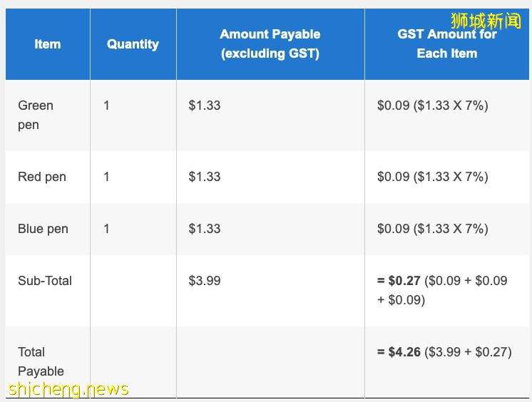The height and width of the screenshot is (402, 532).
Task: Select the $1.33 amount for Blue pen
Action: pyautogui.click(x=205, y=229)
